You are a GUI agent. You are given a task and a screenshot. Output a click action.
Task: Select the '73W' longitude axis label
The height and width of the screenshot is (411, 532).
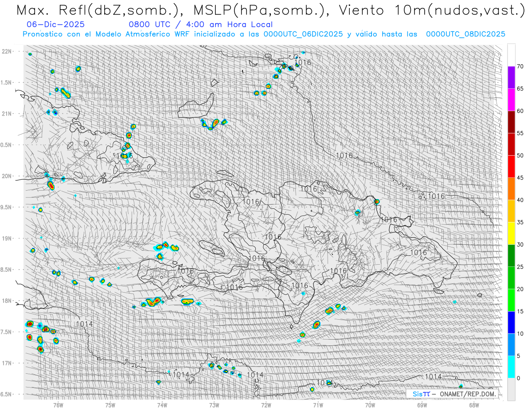pyautogui.click(x=214, y=405)
